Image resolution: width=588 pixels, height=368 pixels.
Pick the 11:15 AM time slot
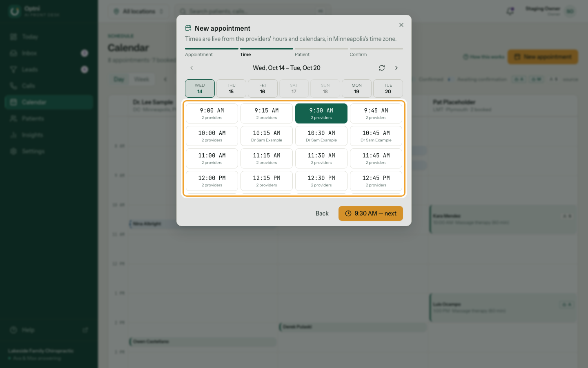click(267, 158)
